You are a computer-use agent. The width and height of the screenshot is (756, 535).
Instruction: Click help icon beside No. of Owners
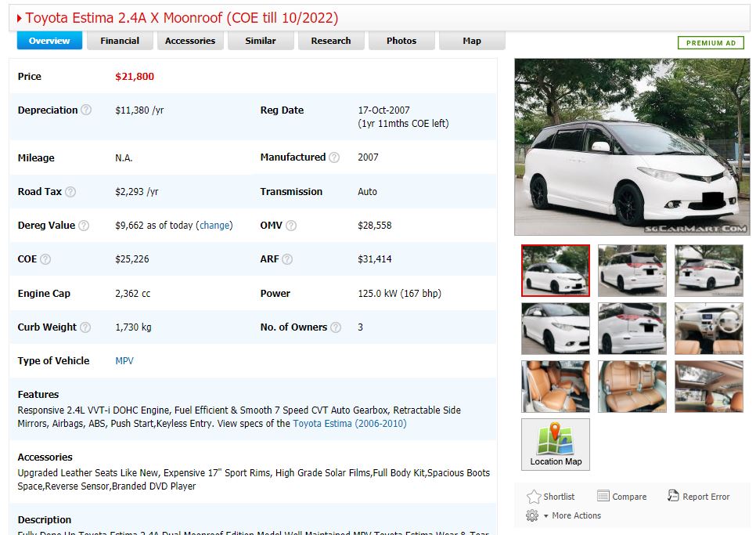[336, 327]
